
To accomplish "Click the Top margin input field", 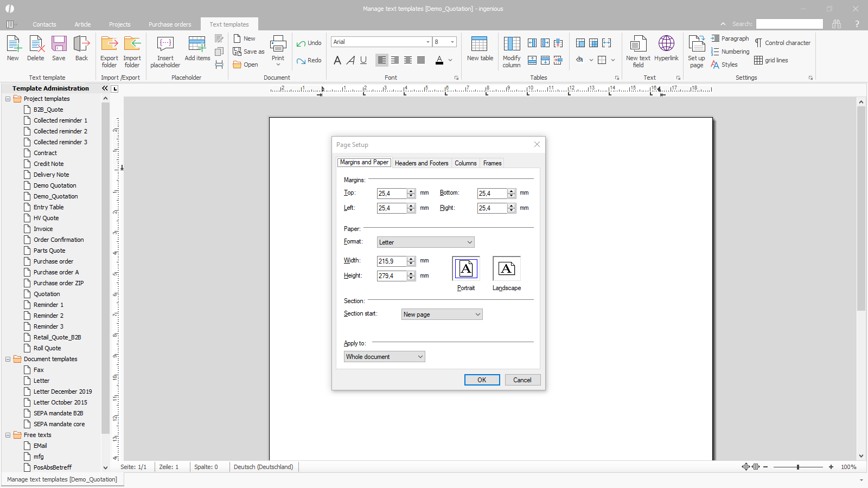I will click(x=392, y=194).
